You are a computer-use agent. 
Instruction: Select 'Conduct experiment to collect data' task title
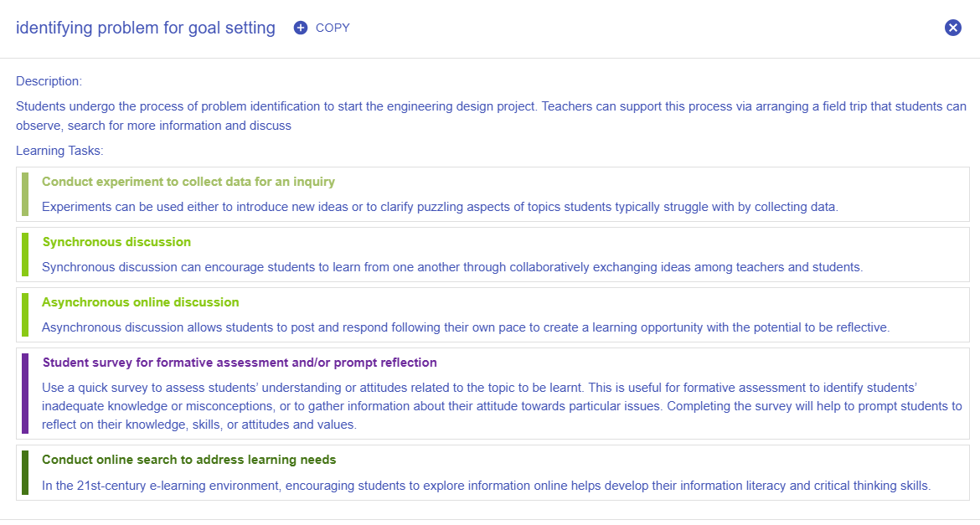[x=188, y=182]
